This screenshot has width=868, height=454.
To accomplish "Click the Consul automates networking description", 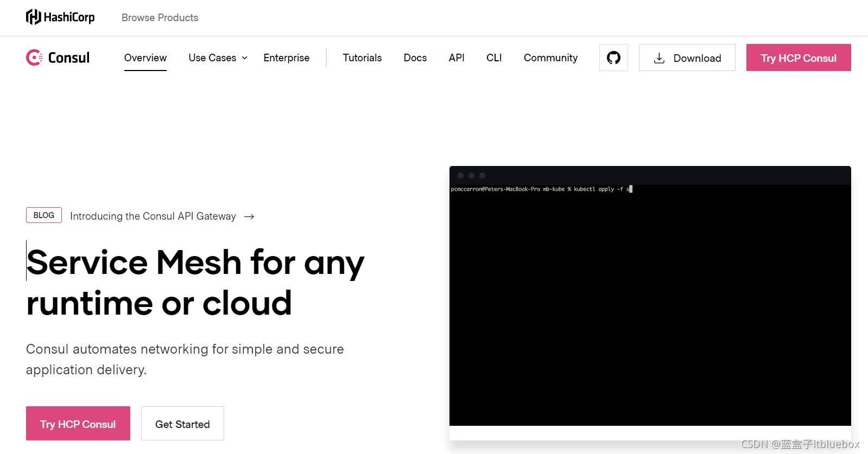I will tap(185, 359).
